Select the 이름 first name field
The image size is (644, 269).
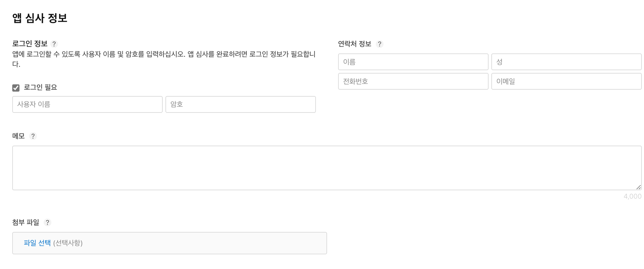413,62
